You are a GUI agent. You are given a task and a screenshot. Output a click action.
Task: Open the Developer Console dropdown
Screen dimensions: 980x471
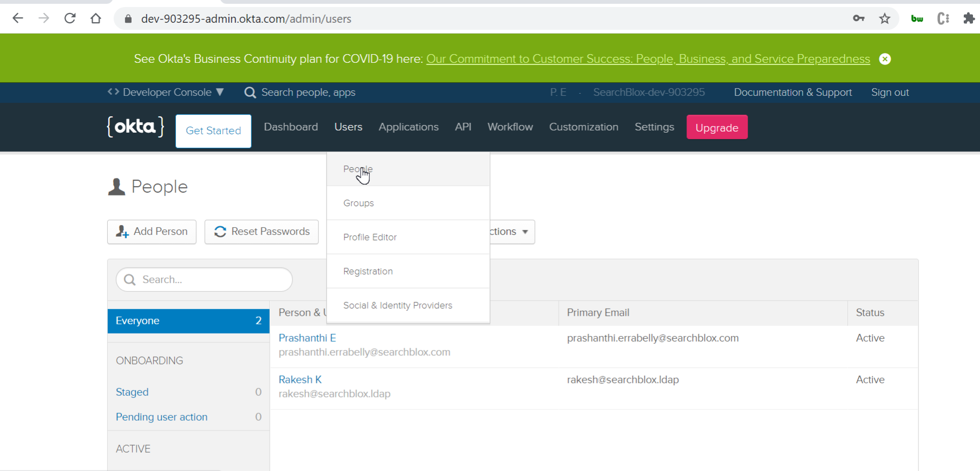pos(166,92)
